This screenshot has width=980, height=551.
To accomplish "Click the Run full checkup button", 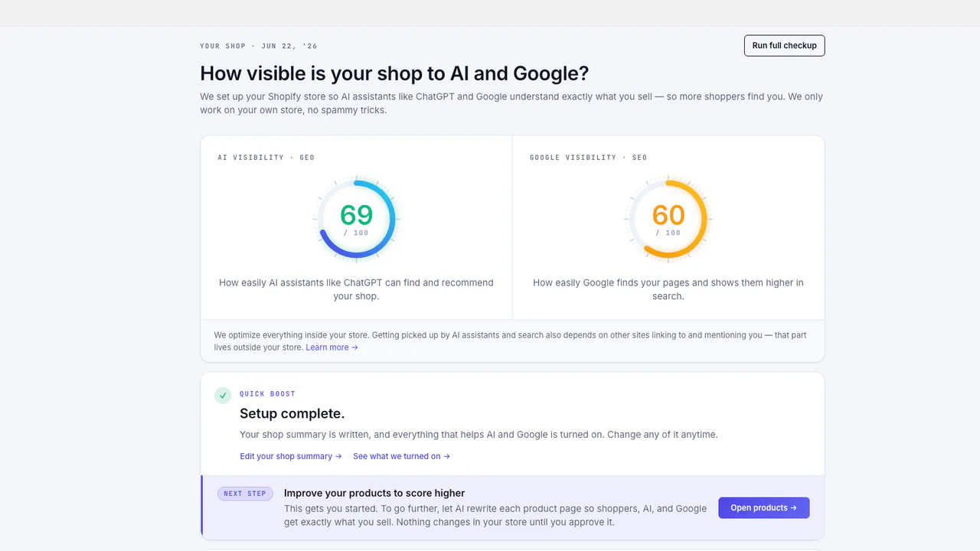I will [x=784, y=45].
